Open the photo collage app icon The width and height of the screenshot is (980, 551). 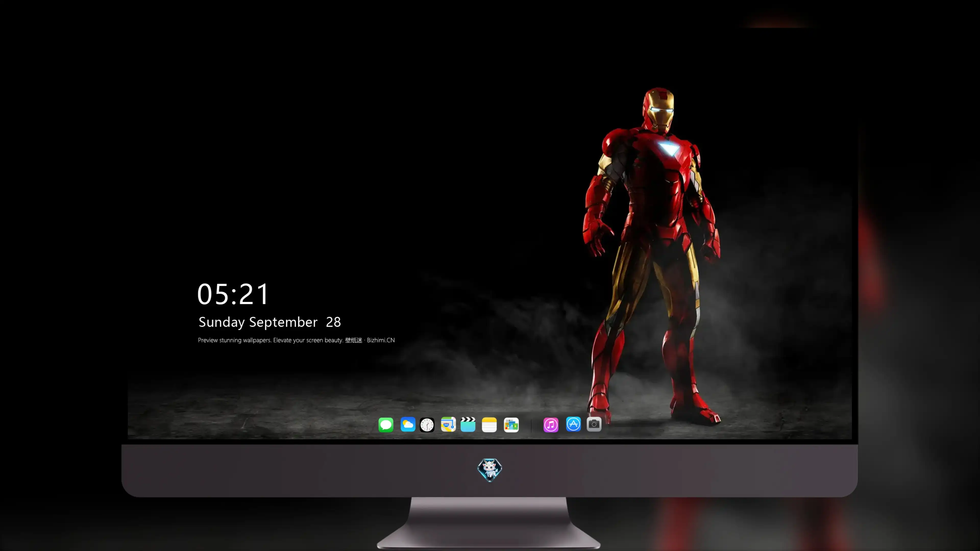511,425
